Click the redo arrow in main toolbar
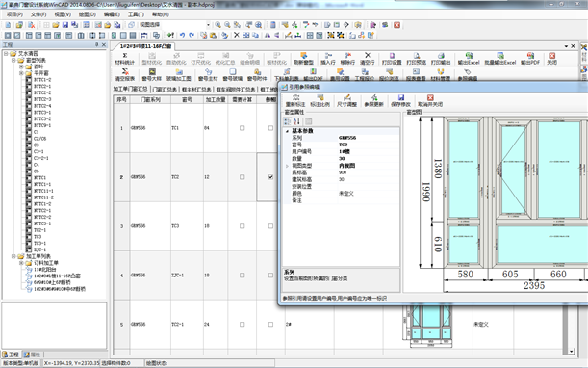Screen dimensions: 588x368 tap(192, 35)
